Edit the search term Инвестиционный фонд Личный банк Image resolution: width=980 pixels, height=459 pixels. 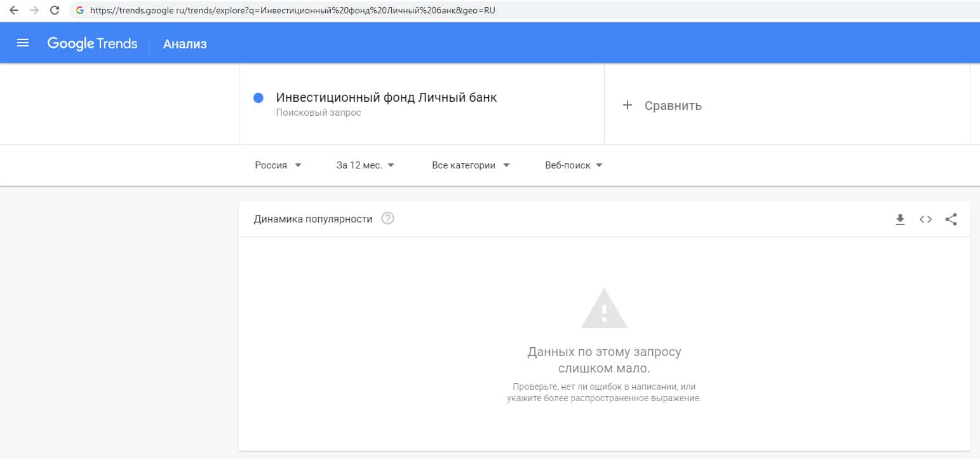tap(386, 98)
